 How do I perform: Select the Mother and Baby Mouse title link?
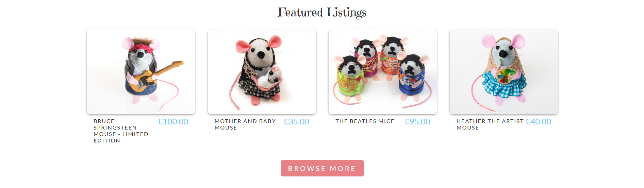pyautogui.click(x=245, y=124)
